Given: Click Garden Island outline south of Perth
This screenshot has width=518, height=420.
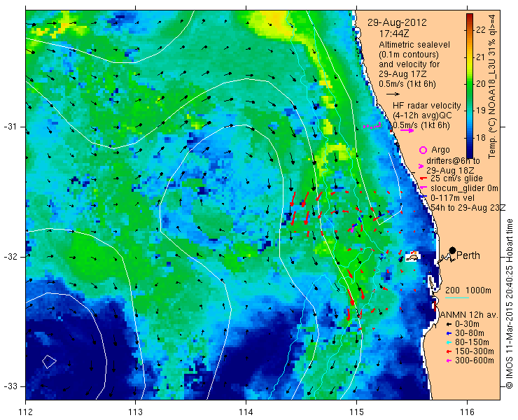Looking at the screenshot, I should pos(431,283).
